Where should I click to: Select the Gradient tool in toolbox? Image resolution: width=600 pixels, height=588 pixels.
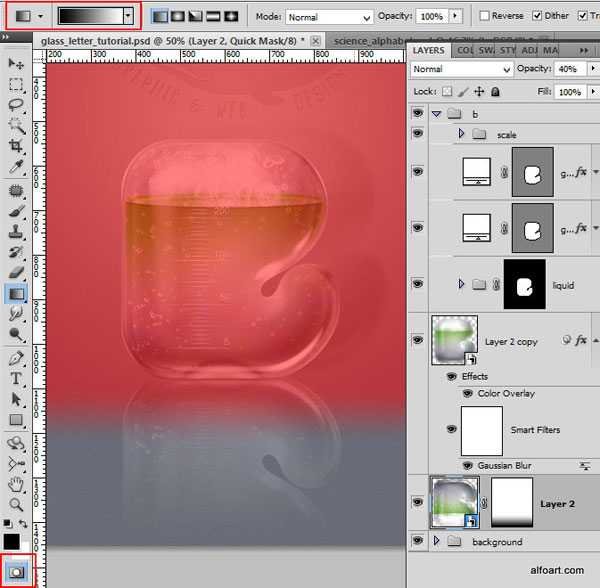click(x=16, y=294)
